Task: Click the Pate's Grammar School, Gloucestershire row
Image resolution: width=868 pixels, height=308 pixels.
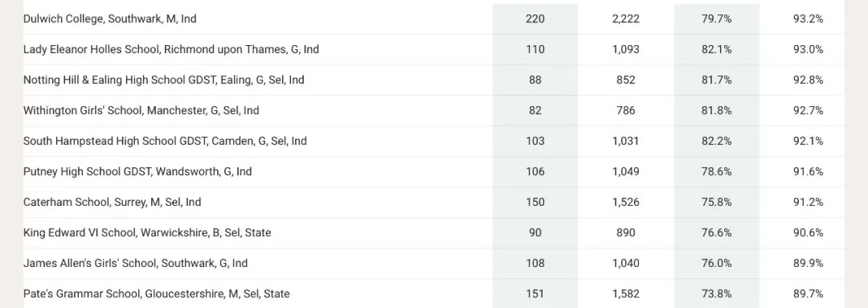Action: 433,293
